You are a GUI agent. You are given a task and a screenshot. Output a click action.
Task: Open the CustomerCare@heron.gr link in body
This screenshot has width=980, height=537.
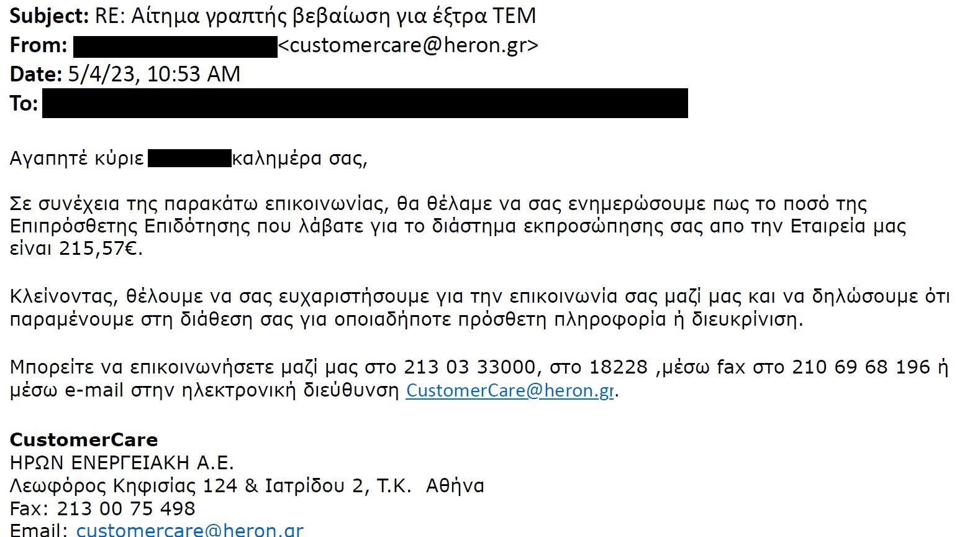click(x=510, y=391)
